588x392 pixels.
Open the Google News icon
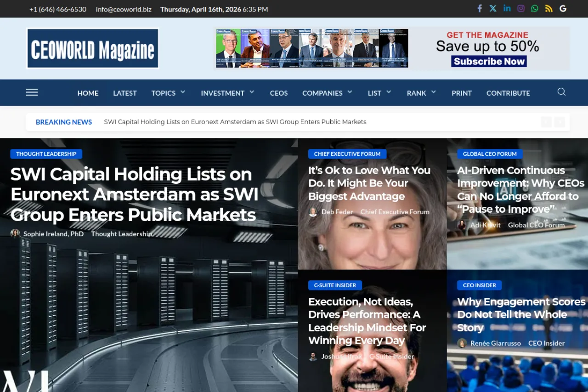(x=563, y=9)
